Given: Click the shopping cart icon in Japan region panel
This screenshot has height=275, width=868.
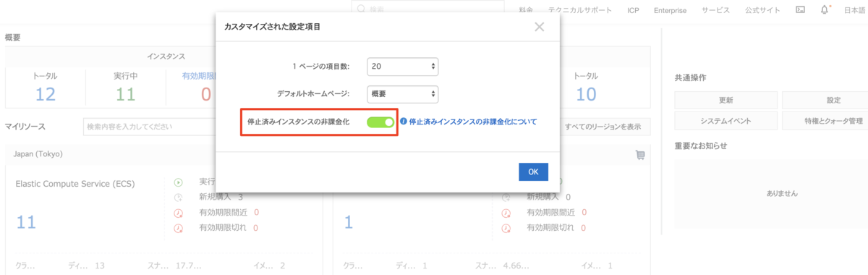Looking at the screenshot, I should (639, 154).
